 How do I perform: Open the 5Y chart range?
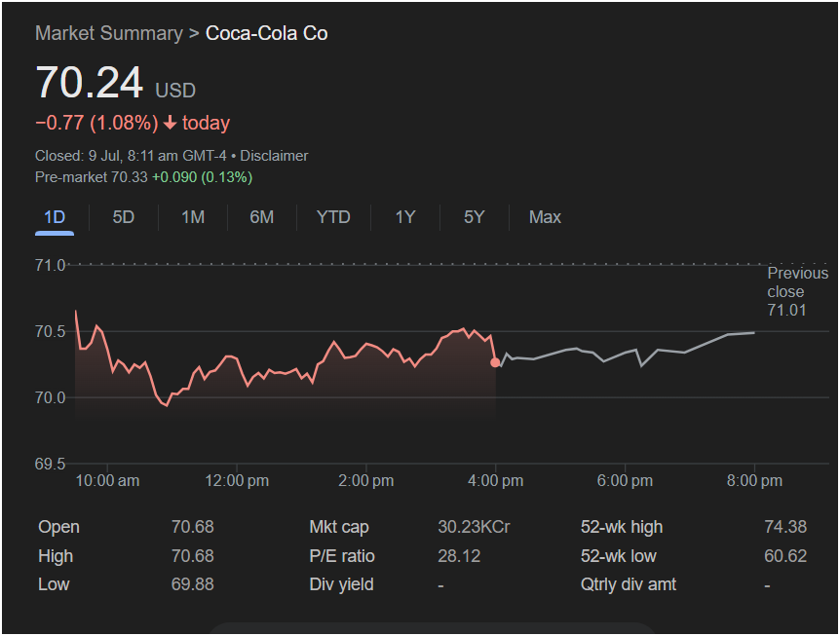click(x=475, y=217)
